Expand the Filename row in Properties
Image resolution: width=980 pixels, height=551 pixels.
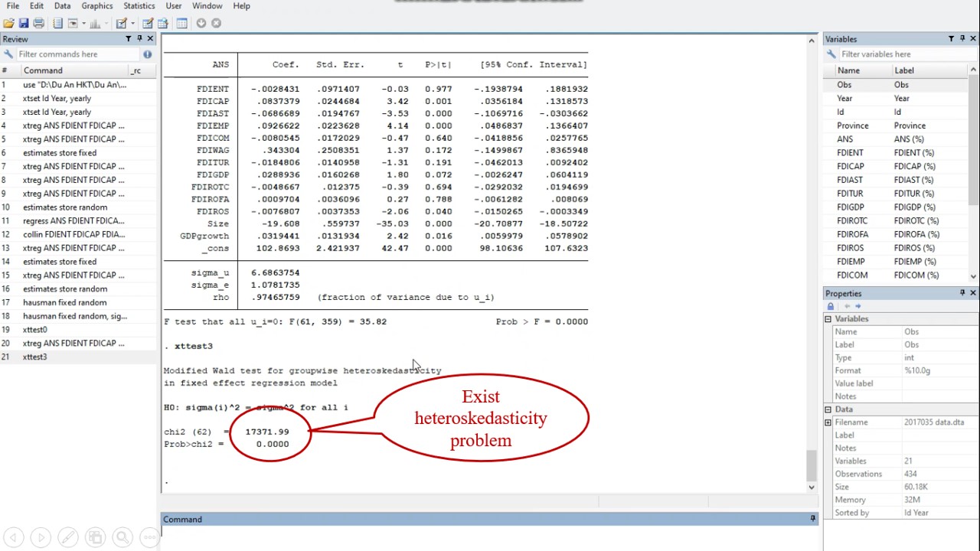[828, 422]
